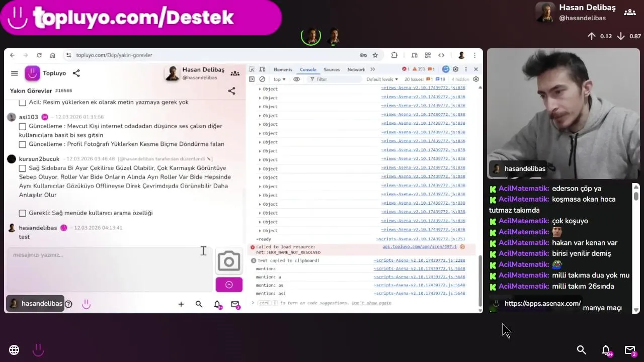Click the share icon next to Topluyo title
Screen dimensions: 644x362
pyautogui.click(x=76, y=73)
